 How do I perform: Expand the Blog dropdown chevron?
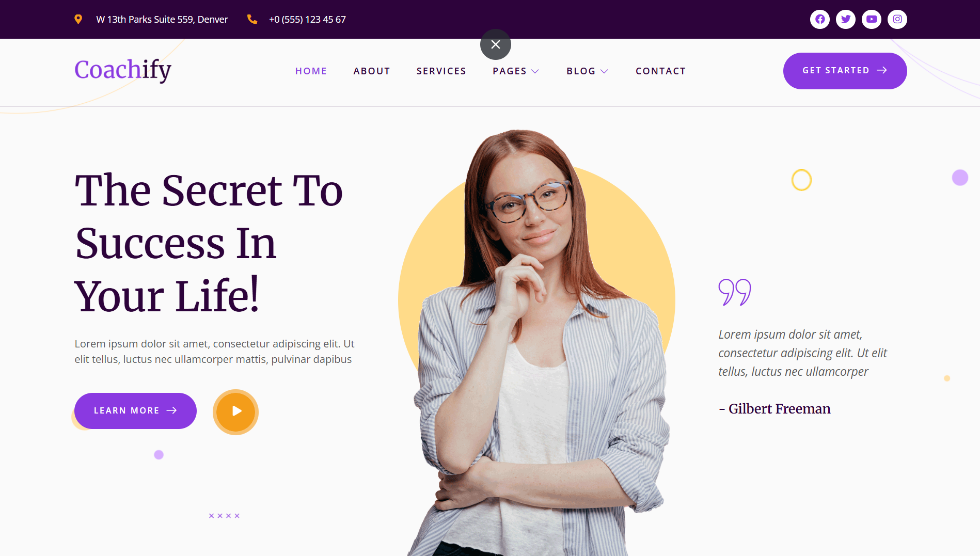point(604,71)
